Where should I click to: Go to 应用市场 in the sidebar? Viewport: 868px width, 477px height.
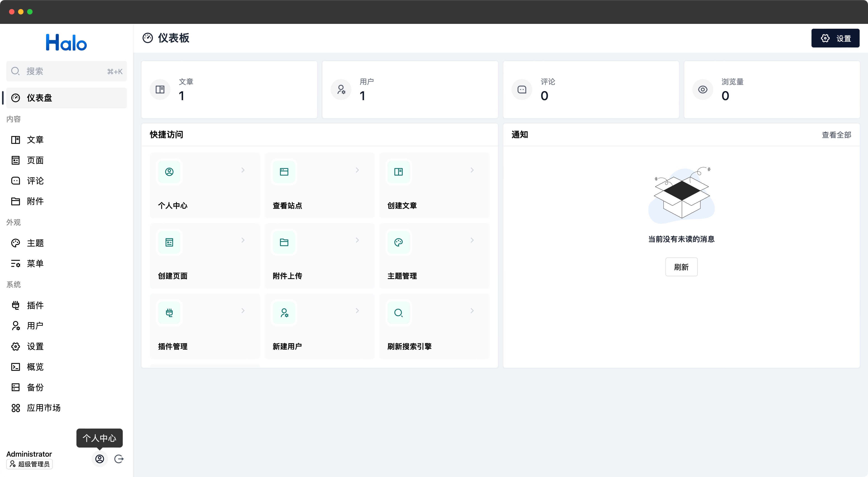coord(43,408)
